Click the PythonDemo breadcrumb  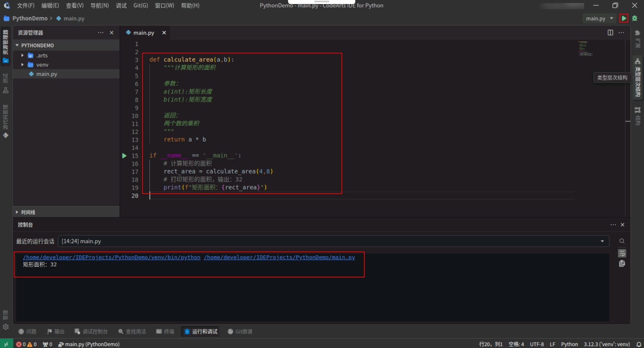(x=30, y=18)
